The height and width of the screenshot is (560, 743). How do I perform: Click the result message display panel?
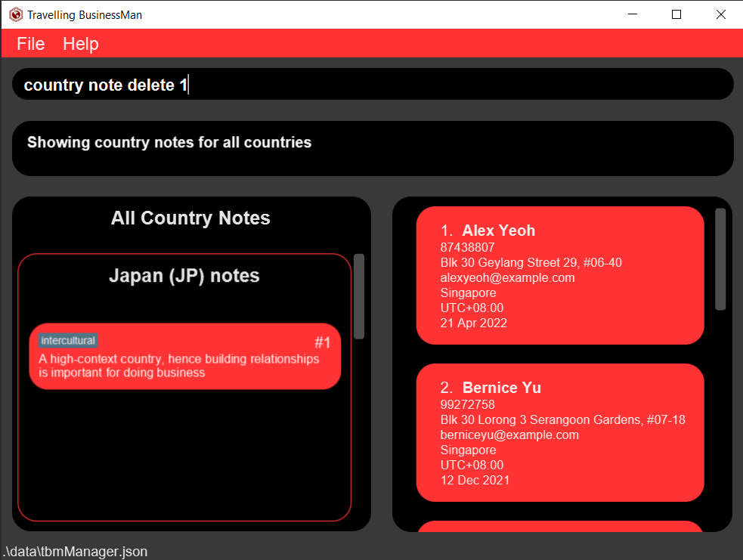coord(372,148)
